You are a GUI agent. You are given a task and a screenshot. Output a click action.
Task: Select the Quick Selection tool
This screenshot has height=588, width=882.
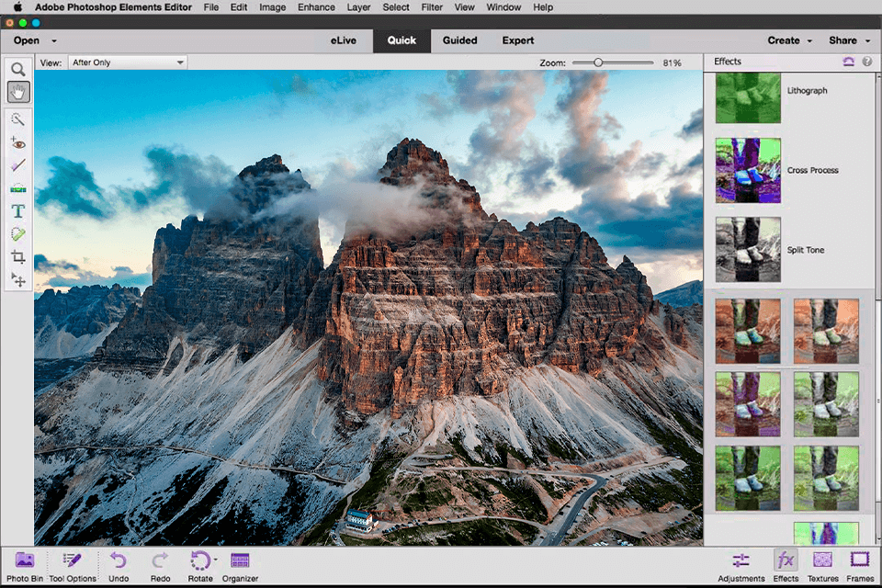point(18,119)
